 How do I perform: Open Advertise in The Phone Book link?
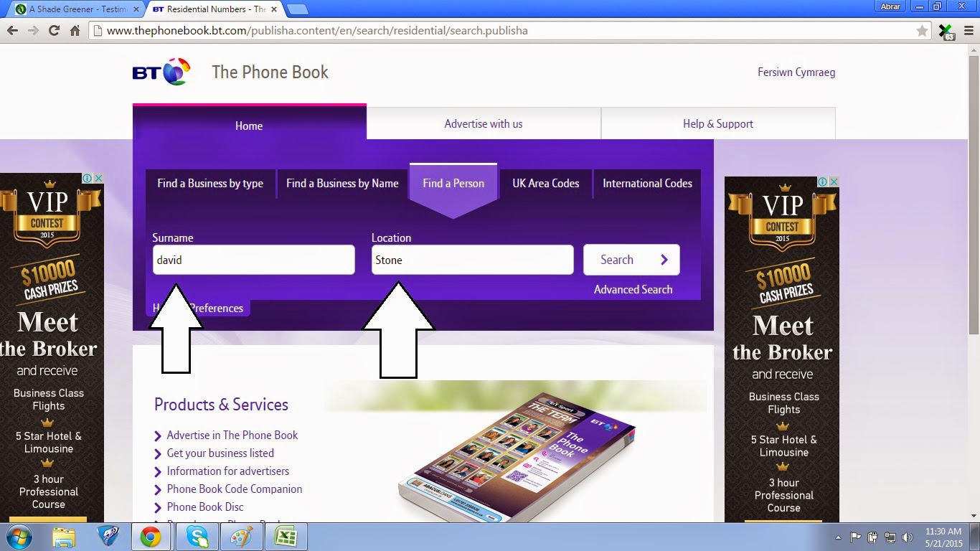(x=232, y=435)
